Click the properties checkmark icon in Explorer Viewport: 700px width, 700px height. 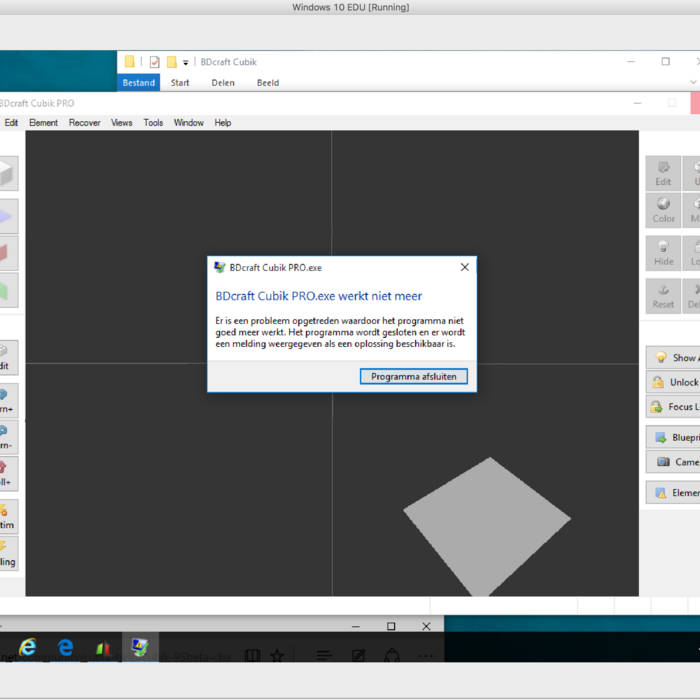click(154, 62)
